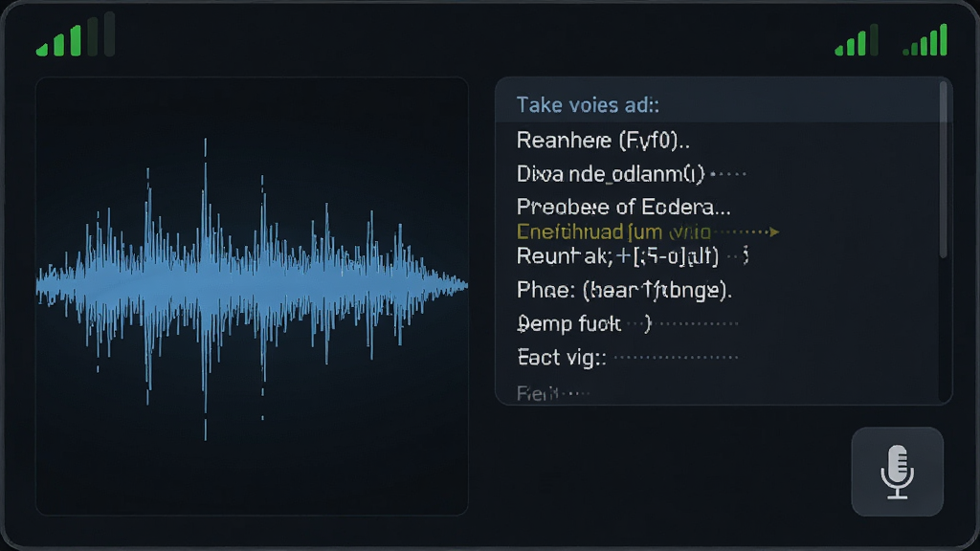The image size is (980, 551).
Task: Click the top-left green signal strength icon
Action: point(76,35)
